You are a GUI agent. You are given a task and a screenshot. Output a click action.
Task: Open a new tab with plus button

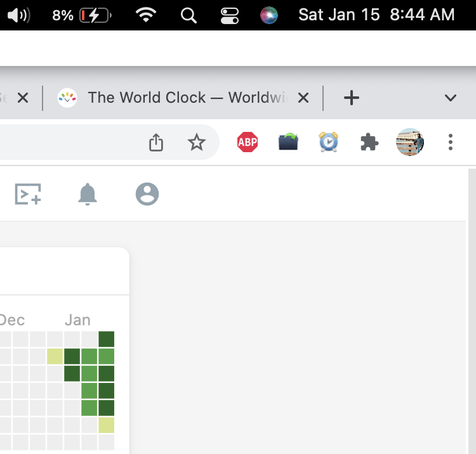point(352,98)
